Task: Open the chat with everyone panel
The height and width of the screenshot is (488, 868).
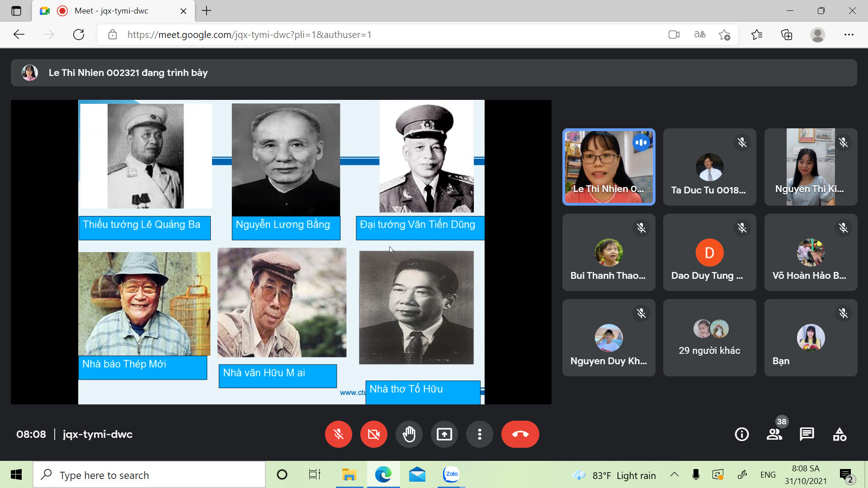Action: coord(807,434)
